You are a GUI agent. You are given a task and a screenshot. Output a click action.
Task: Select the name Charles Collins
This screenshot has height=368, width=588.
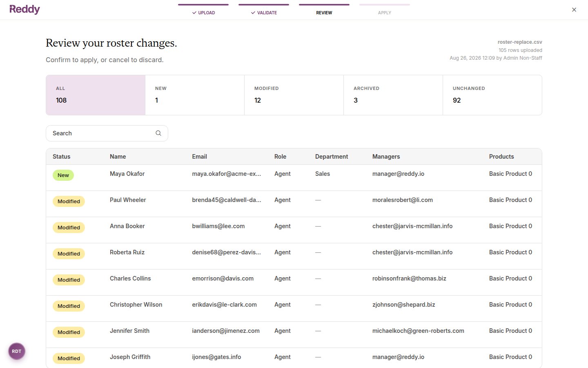[x=130, y=278]
